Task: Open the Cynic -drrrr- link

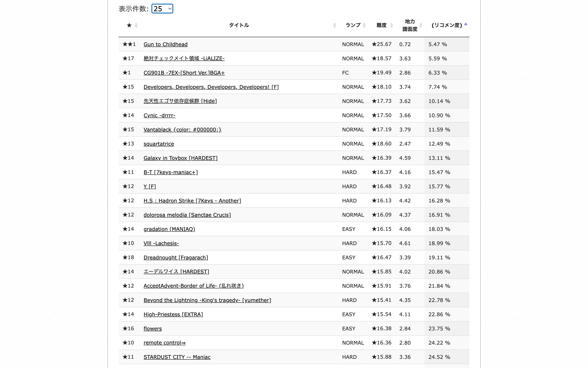Action: coord(159,115)
